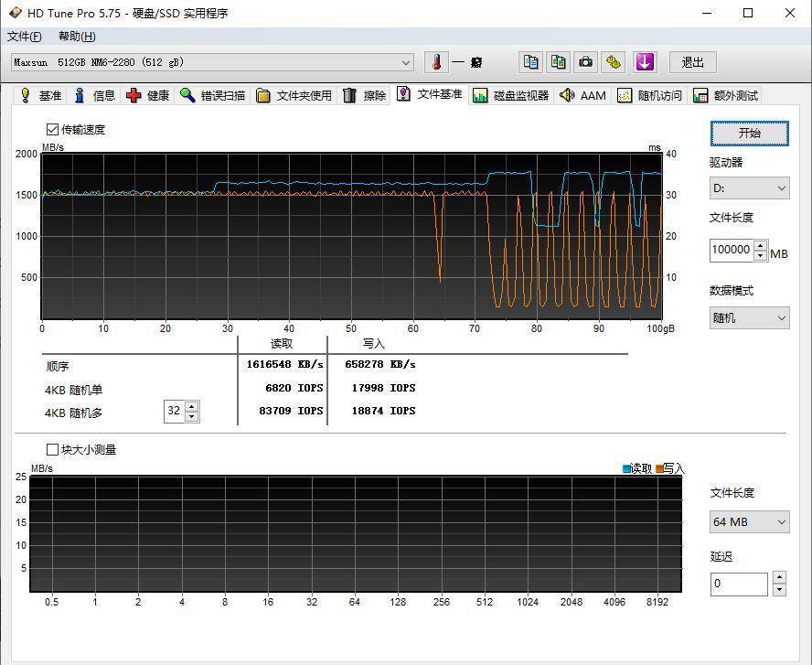Click the magnifier icon of 错误扫描 tab
812x665 pixels.
click(187, 95)
